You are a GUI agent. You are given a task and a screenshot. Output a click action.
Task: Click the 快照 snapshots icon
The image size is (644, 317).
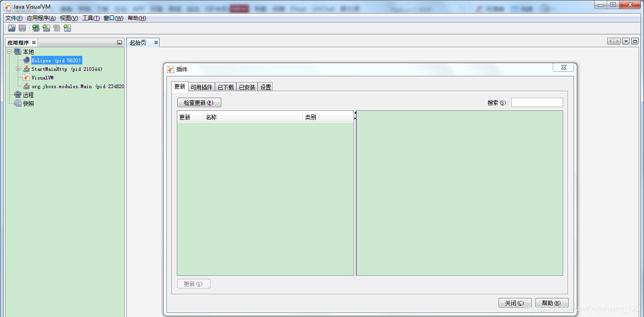18,104
